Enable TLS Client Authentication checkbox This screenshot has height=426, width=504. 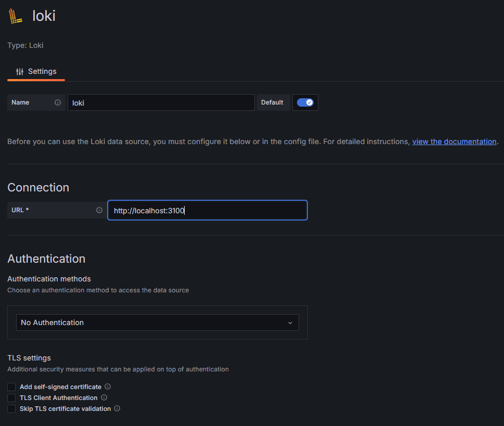coord(11,398)
